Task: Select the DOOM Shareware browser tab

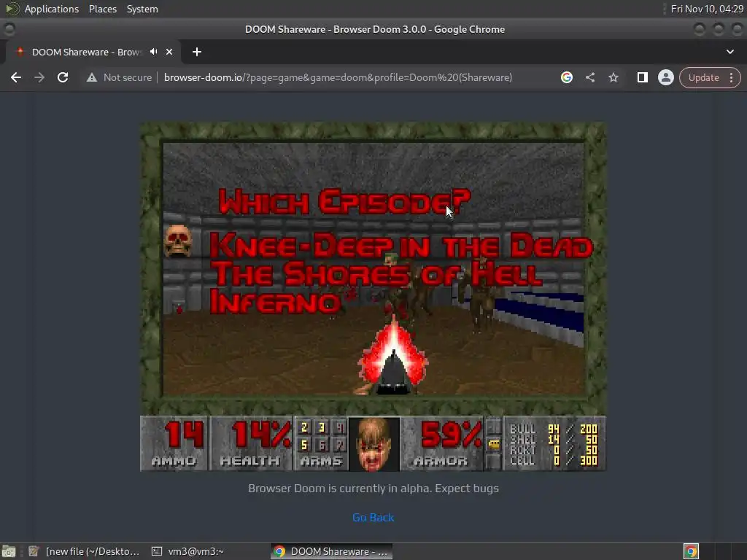Action: coord(86,52)
